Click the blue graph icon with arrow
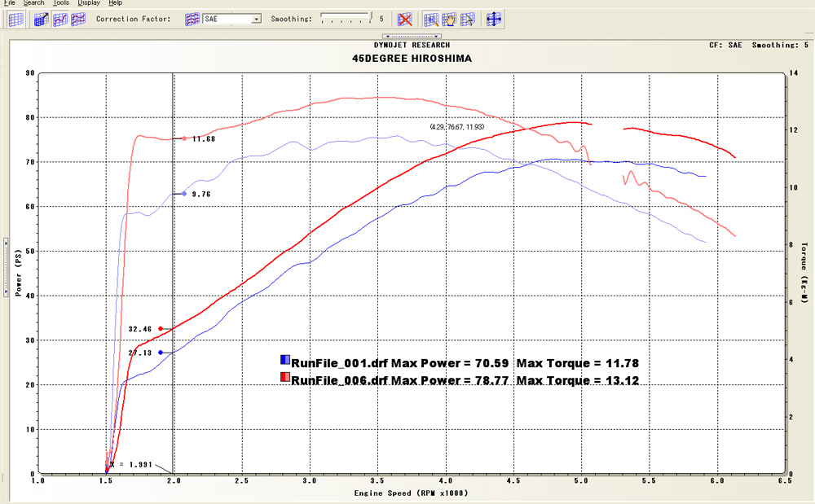Image resolution: width=815 pixels, height=504 pixels. 42,19
